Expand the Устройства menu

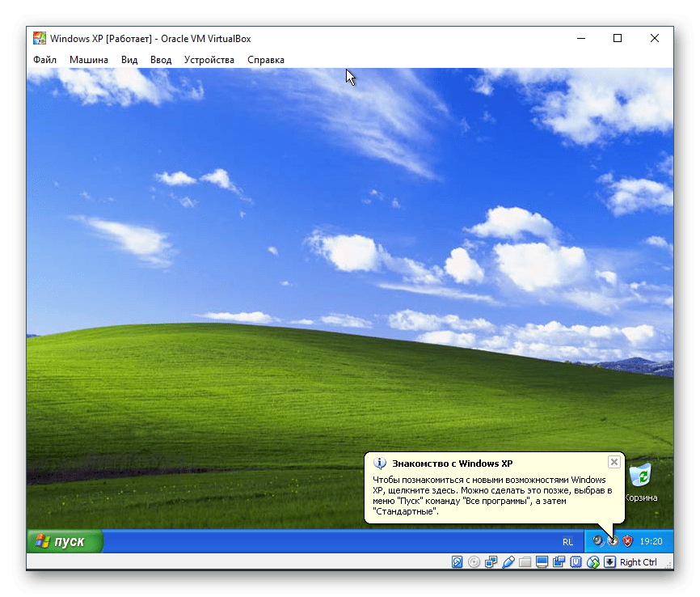pyautogui.click(x=209, y=60)
